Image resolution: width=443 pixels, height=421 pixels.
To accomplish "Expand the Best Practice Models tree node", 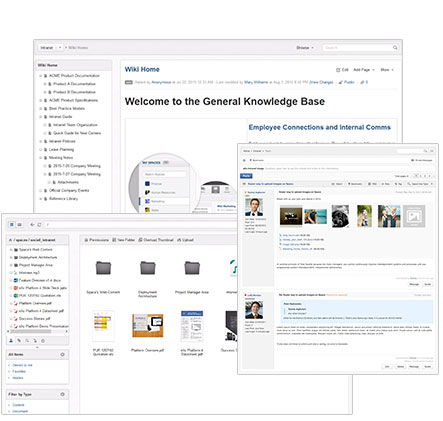I will [x=41, y=108].
